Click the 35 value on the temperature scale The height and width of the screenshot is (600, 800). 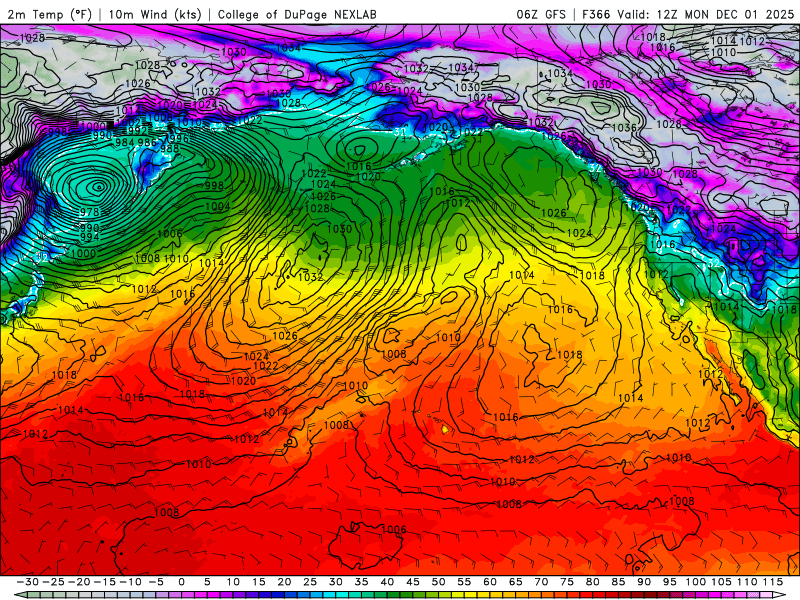point(361,582)
